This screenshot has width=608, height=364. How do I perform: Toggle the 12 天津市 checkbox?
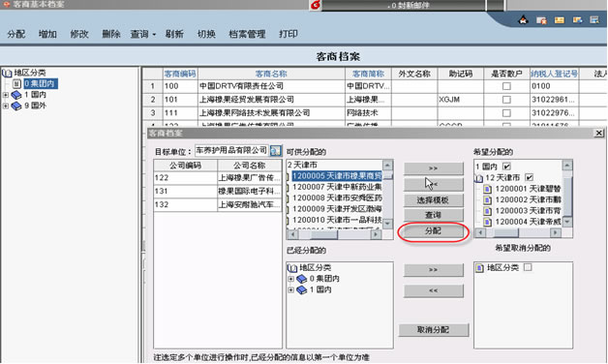[x=529, y=177]
